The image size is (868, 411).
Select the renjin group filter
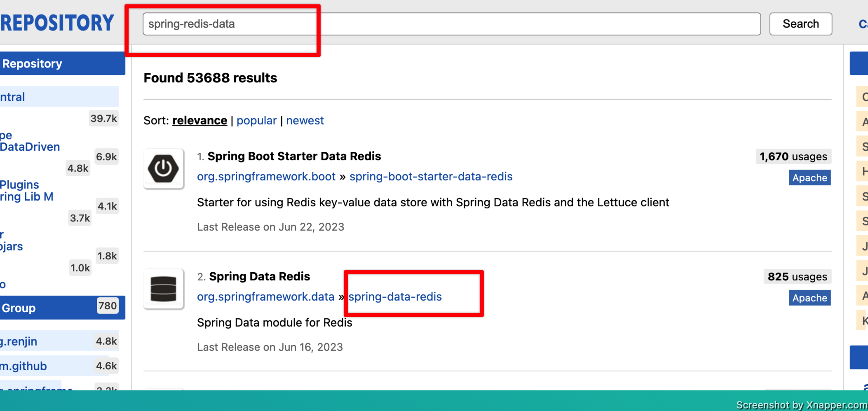59,341
